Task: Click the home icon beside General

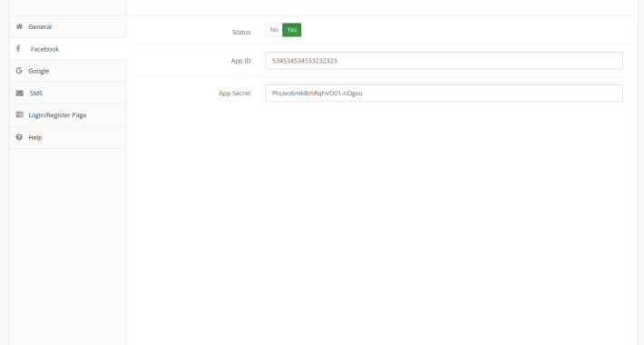Action: click(x=19, y=26)
